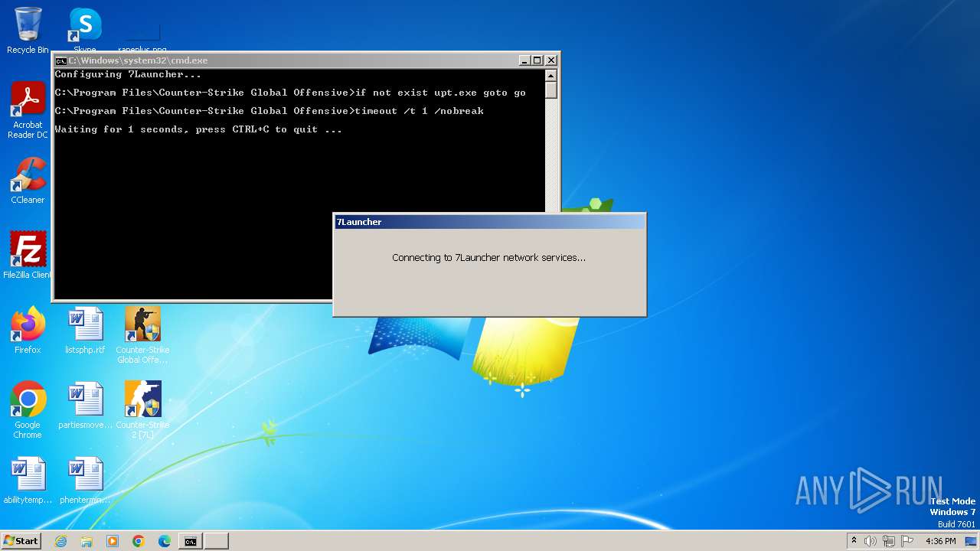
Task: Close the cmd.exe window
Action: tap(551, 60)
